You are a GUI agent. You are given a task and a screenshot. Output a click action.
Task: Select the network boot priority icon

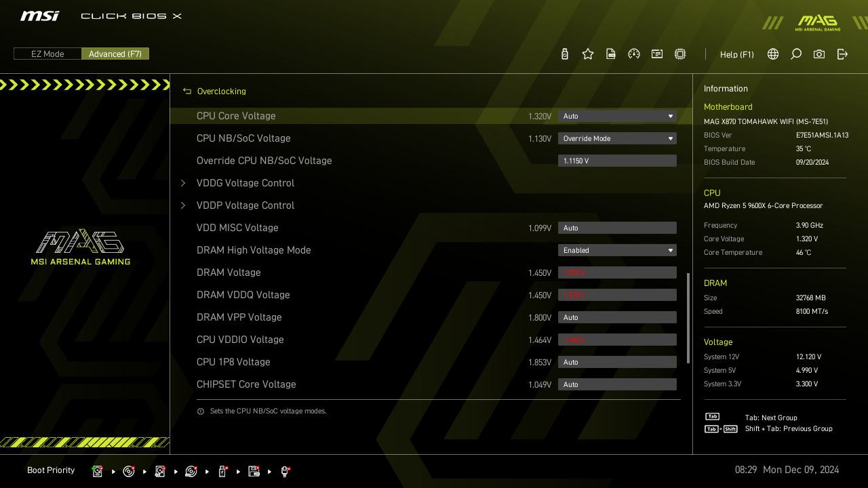[x=285, y=471]
